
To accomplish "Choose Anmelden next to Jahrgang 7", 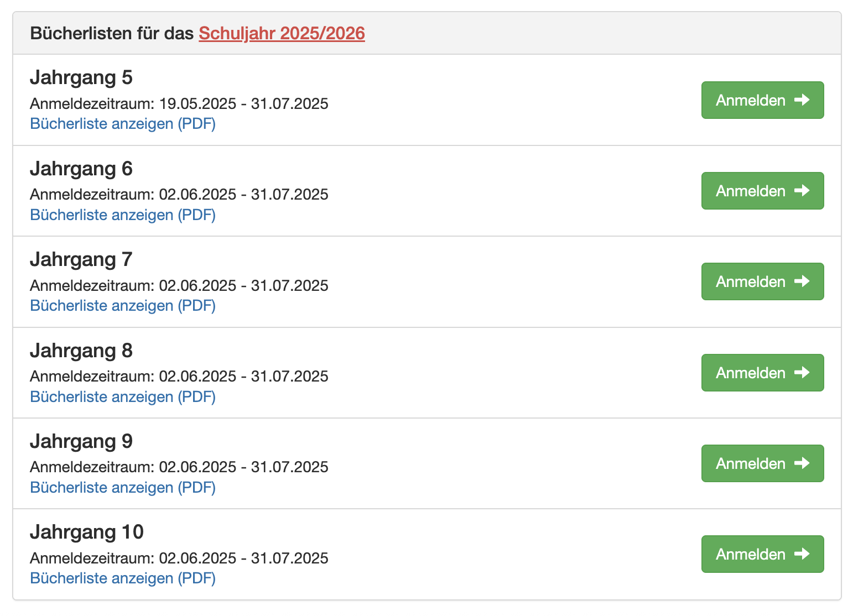I will (762, 281).
